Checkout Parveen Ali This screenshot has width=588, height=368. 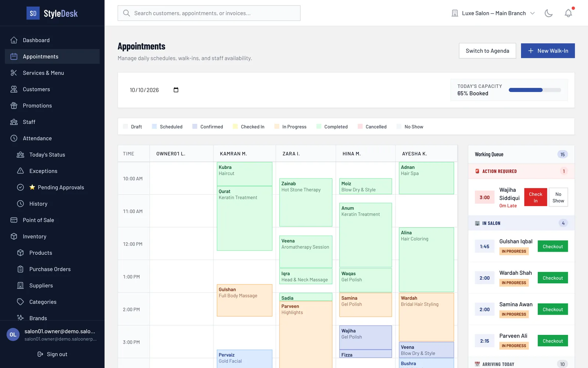coord(553,341)
